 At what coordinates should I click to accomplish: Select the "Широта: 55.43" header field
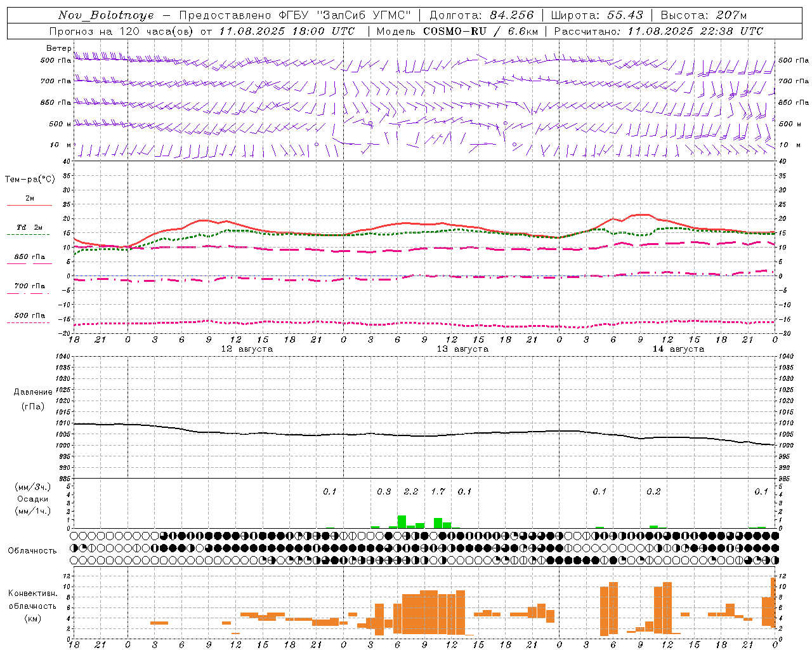point(596,15)
